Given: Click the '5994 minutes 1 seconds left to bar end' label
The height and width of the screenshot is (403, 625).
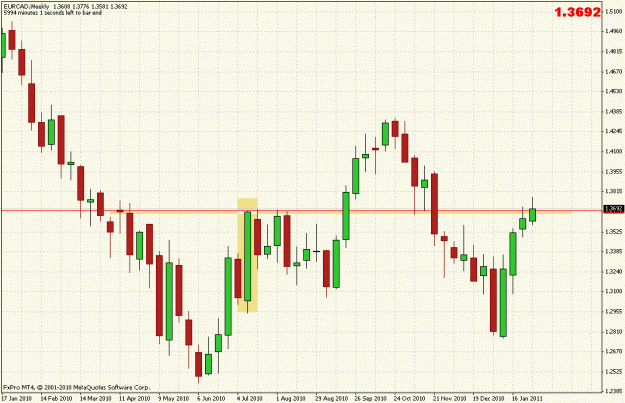Looking at the screenshot, I should coord(53,13).
